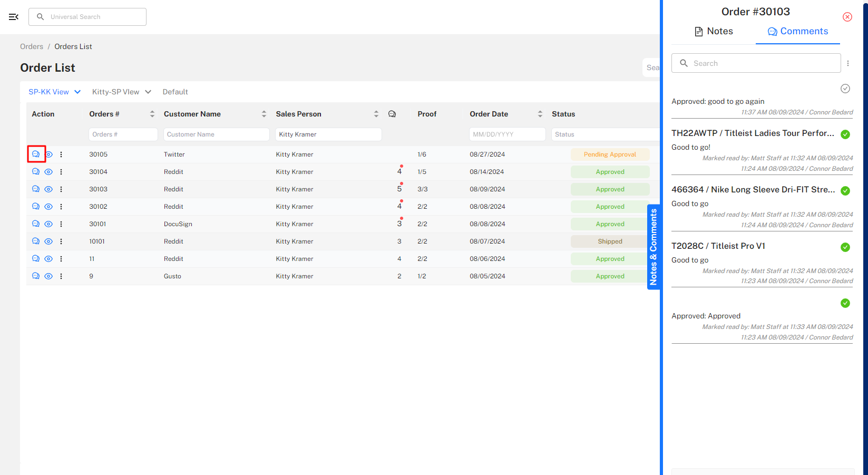Screen dimensions: 868x475
Task: Open comments for order 30102
Action: point(36,207)
